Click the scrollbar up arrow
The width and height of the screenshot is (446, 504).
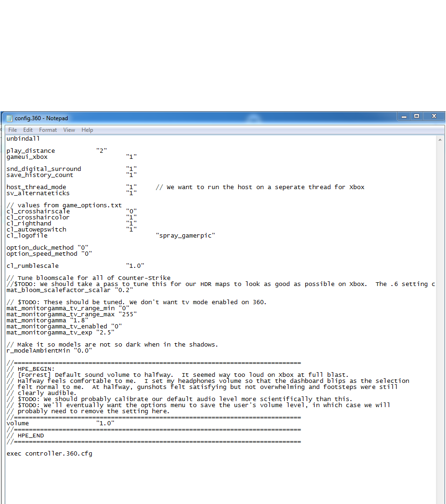pos(440,139)
